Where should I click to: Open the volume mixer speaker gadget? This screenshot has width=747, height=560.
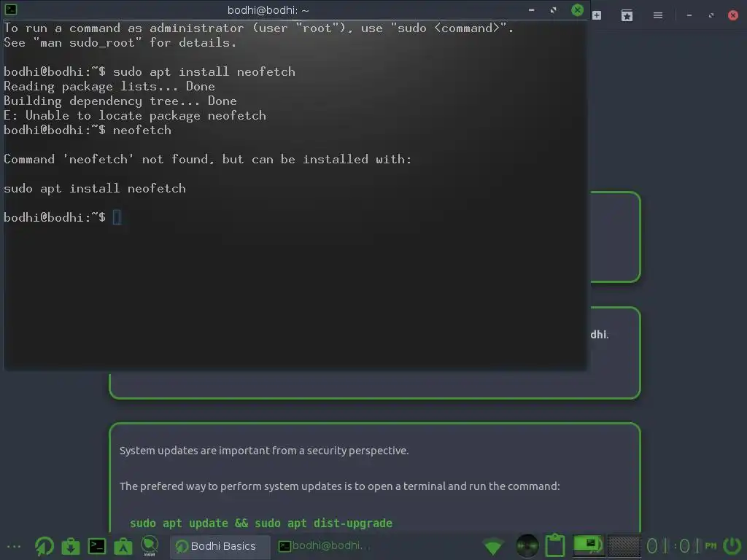pos(527,546)
